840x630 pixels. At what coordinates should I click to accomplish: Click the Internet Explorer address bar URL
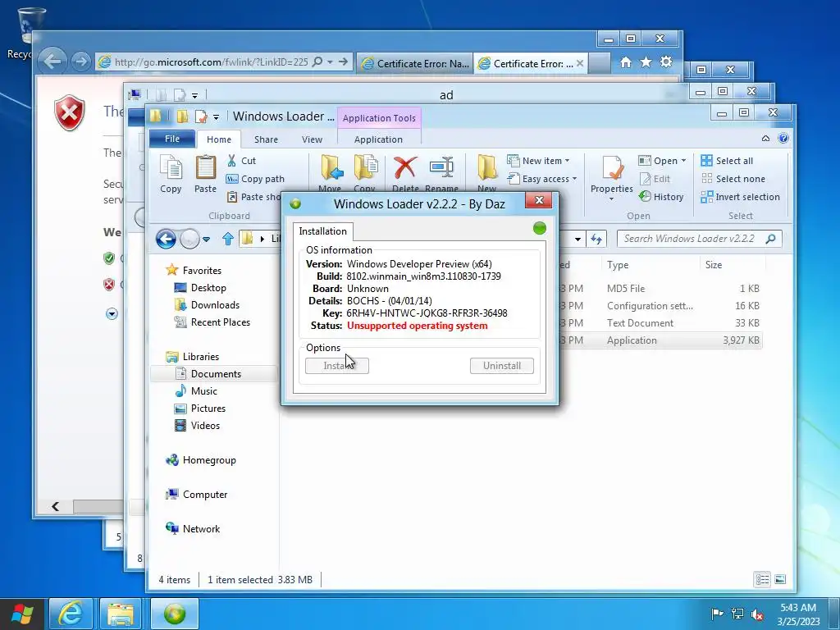click(211, 62)
